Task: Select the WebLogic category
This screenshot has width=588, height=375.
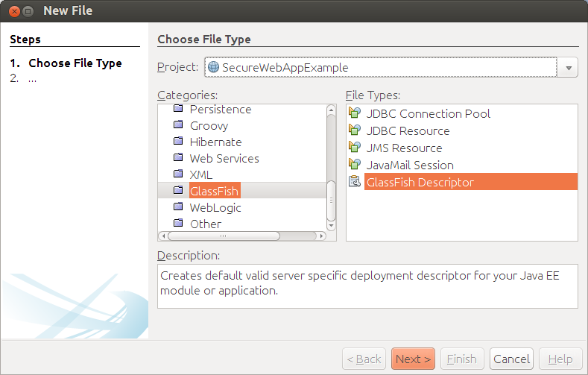Action: pos(215,208)
